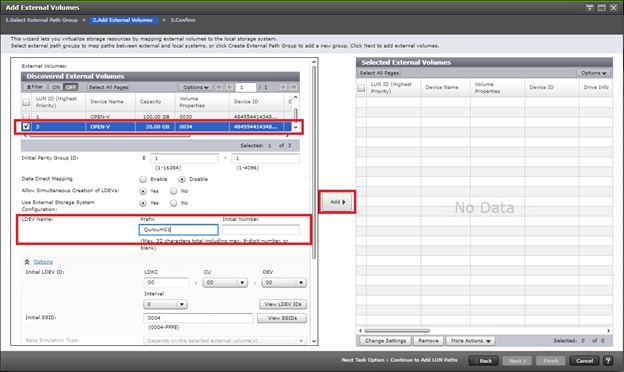Click the LDEV Name Initial Number field
Screen dimensions: 624x372
point(261,230)
